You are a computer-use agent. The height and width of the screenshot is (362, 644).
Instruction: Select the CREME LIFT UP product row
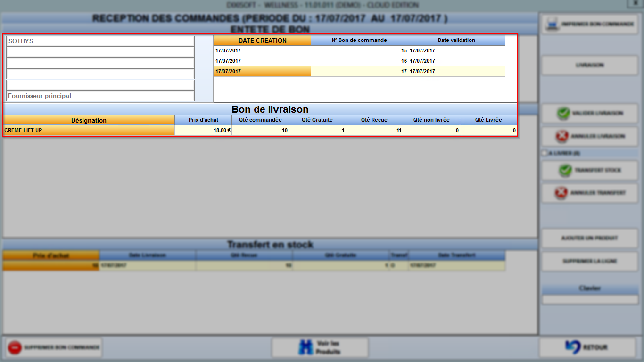coord(260,130)
